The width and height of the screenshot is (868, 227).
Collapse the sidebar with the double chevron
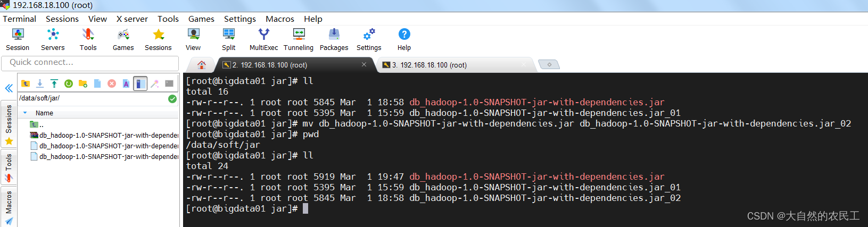9,88
